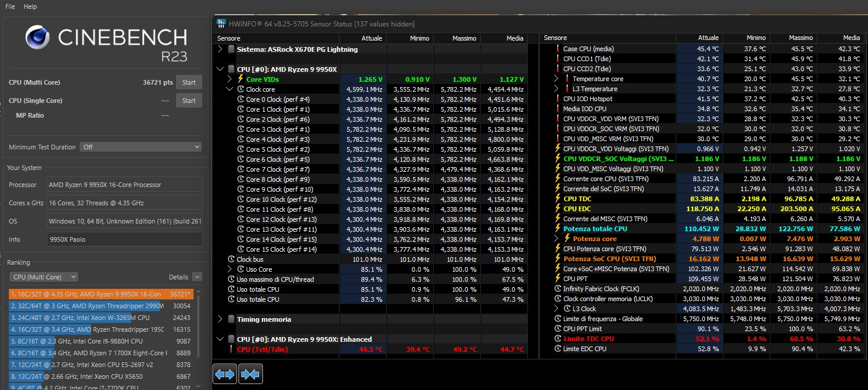Open the Details dropdown arrow in Ranking
This screenshot has width=868, height=390.
[x=197, y=277]
